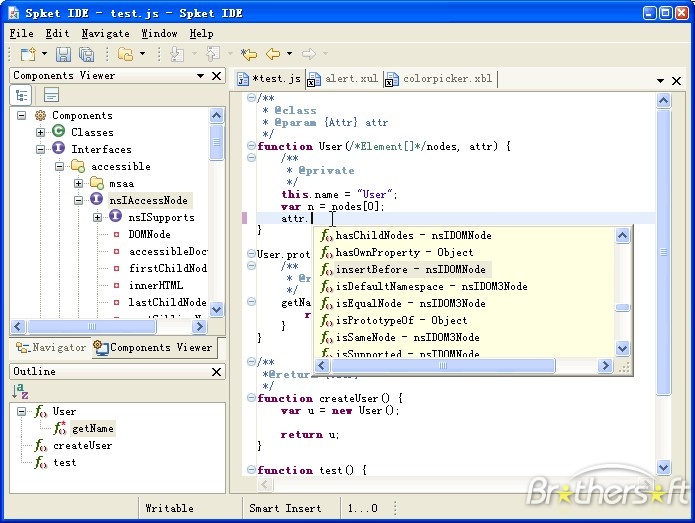
Task: Close the Outline panel
Action: point(216,371)
